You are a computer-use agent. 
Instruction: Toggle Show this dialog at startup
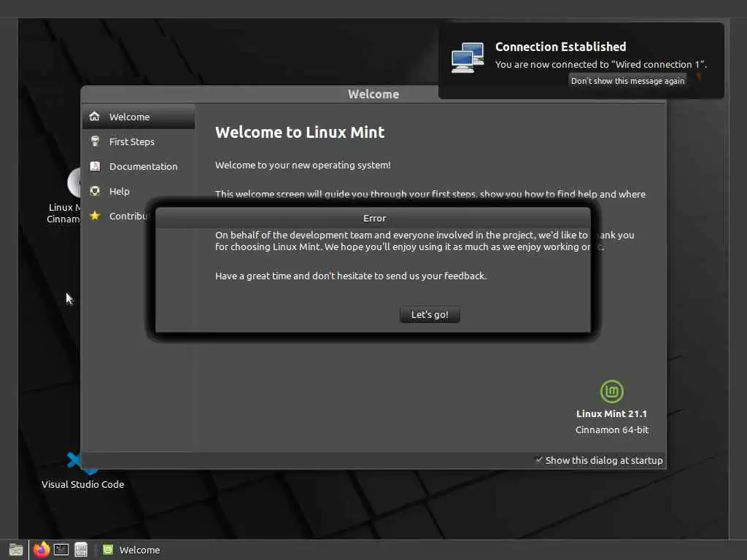click(x=600, y=460)
